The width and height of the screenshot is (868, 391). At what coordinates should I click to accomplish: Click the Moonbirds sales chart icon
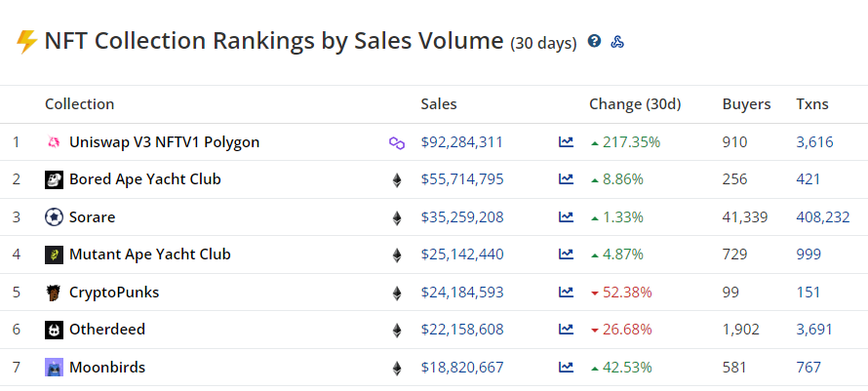[566, 368]
